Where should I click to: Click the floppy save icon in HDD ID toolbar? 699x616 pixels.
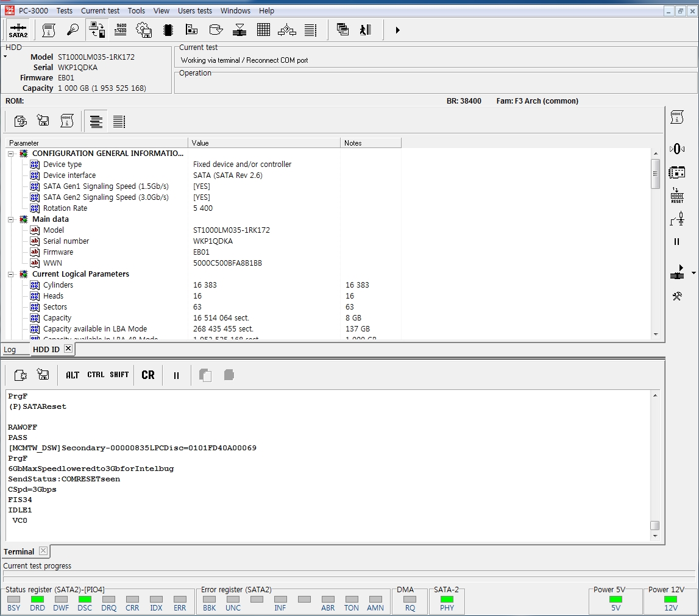point(43,121)
